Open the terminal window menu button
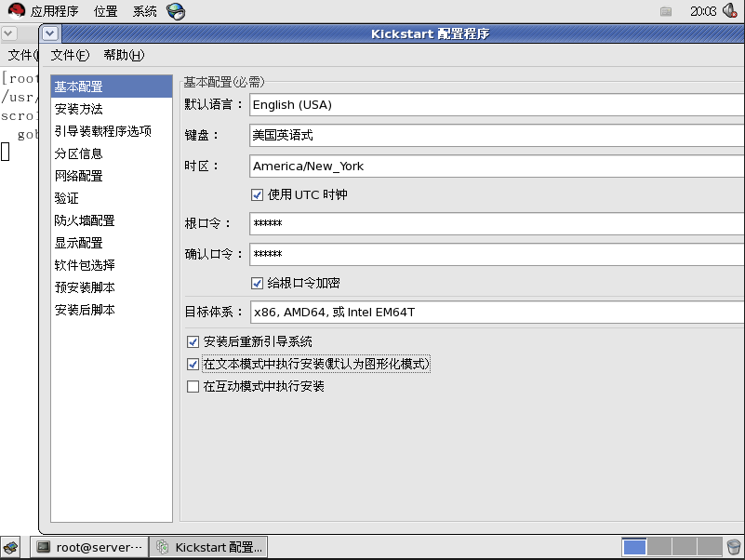Screen dimensions: 745x560 pyautogui.click(x=9, y=33)
